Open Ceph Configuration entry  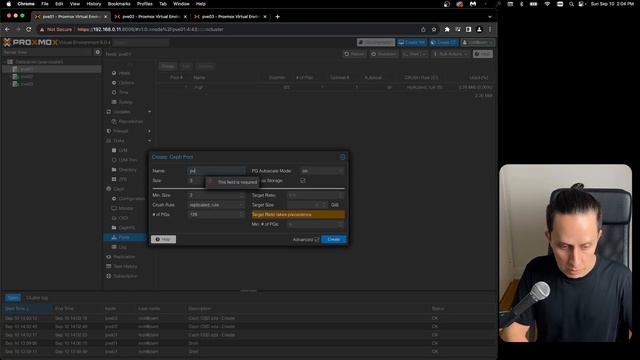point(131,199)
